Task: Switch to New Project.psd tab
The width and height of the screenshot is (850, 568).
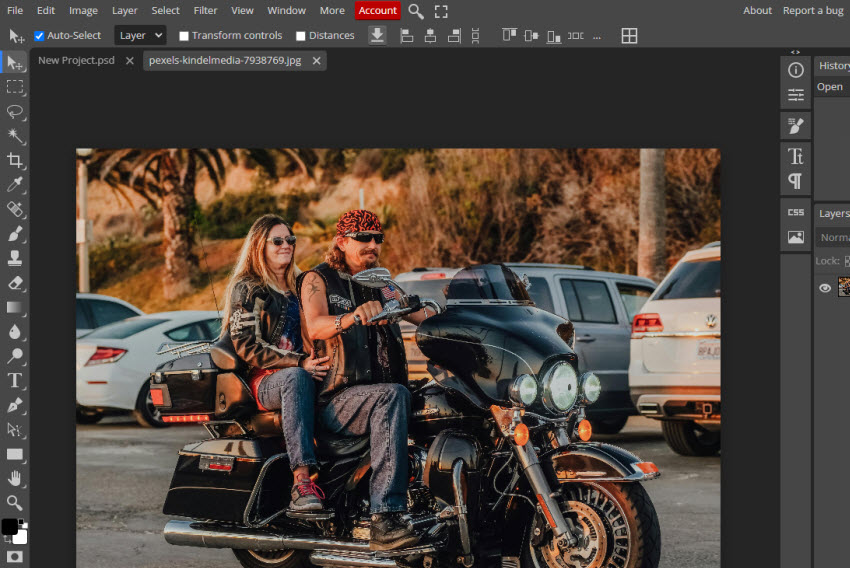Action: 76,60
